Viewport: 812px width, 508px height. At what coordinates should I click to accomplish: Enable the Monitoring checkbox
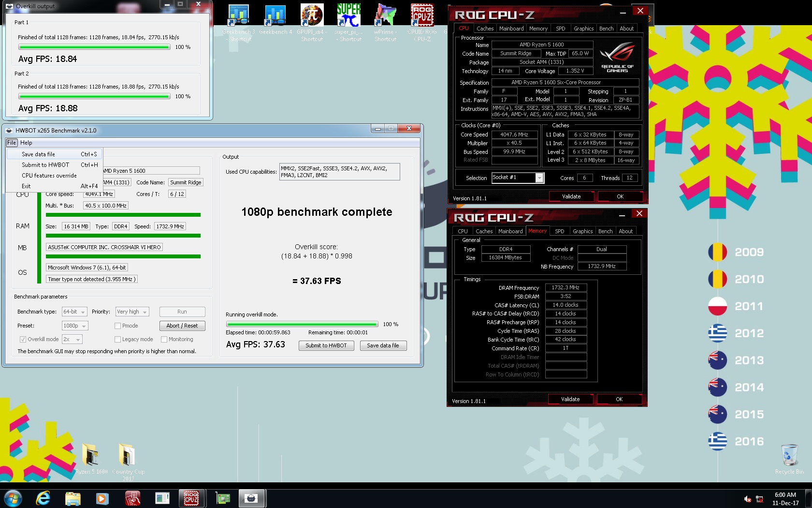click(164, 339)
